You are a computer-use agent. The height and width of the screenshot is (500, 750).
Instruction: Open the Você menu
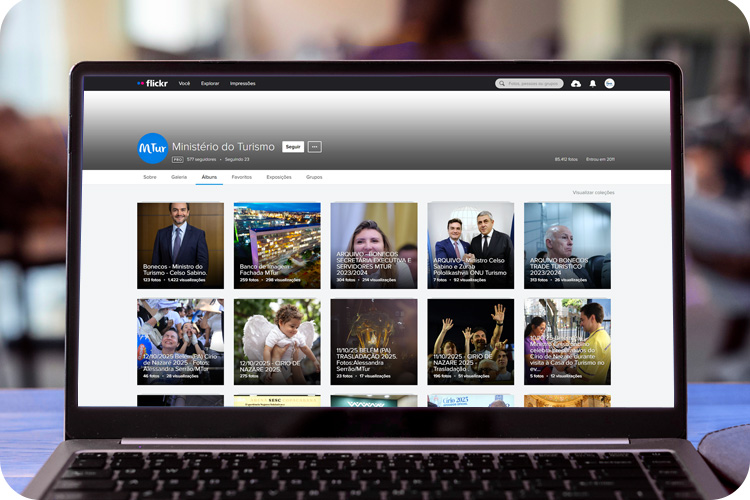click(x=184, y=84)
